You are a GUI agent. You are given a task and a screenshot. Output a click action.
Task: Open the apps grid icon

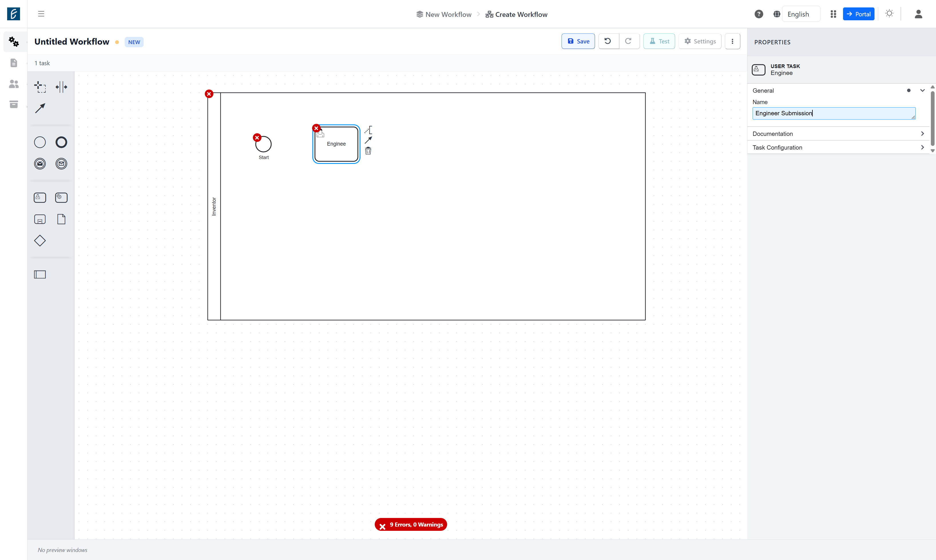(x=833, y=14)
